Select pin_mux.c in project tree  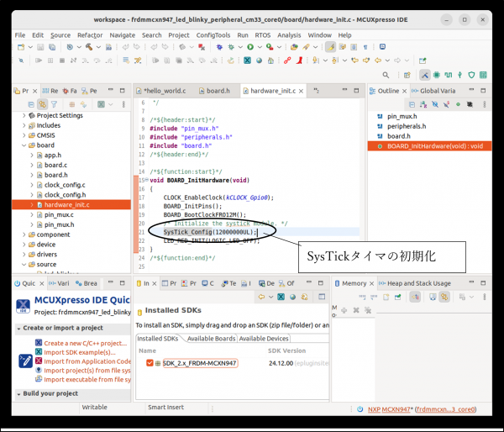click(x=59, y=214)
